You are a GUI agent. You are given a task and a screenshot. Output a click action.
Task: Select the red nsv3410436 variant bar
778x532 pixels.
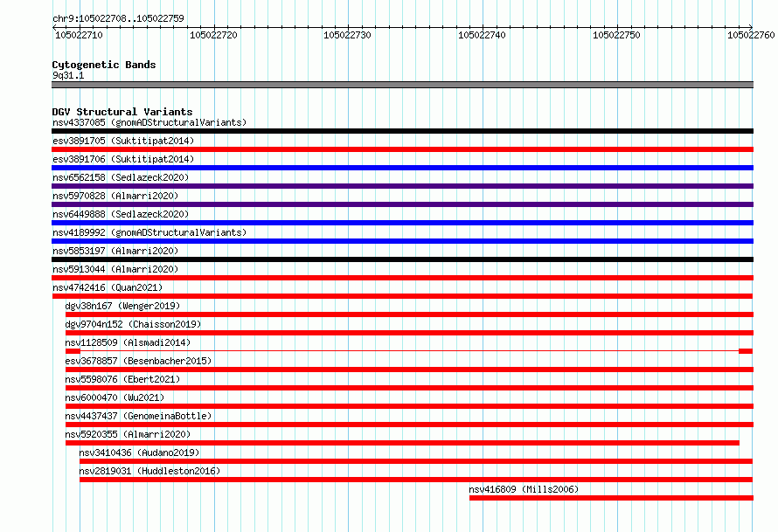click(x=416, y=461)
